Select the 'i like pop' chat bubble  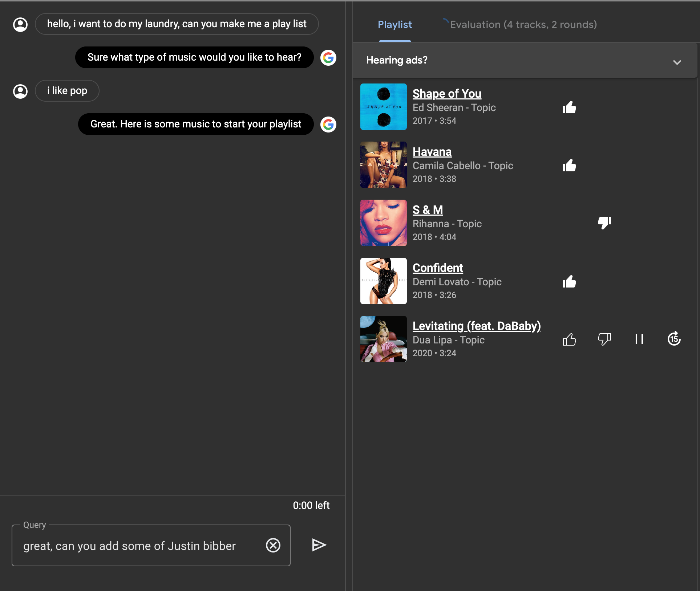pyautogui.click(x=67, y=91)
